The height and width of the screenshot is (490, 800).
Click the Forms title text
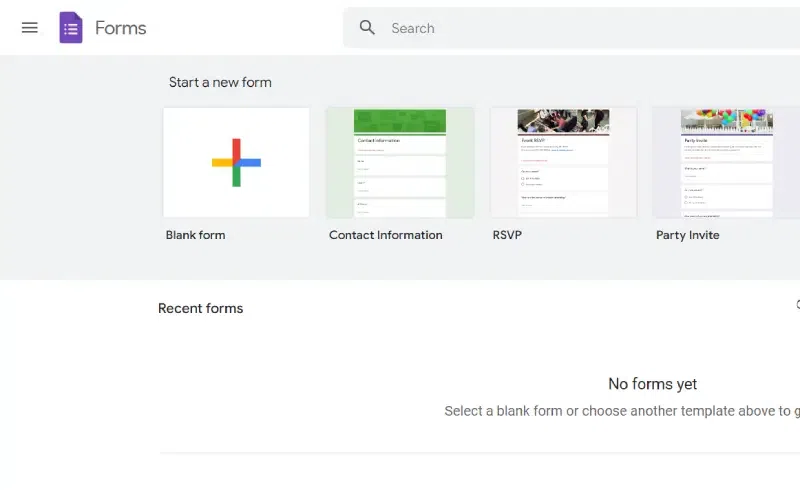pos(120,28)
